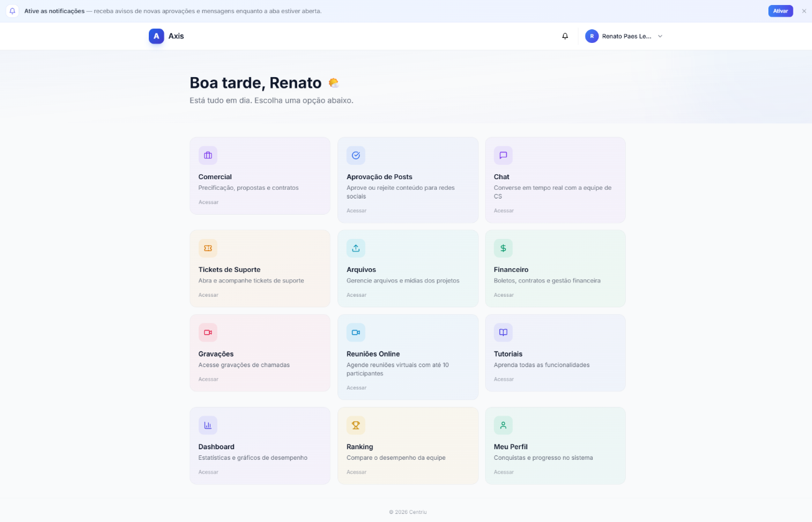Click 'Precificação, propostas e contratos' description

point(248,188)
